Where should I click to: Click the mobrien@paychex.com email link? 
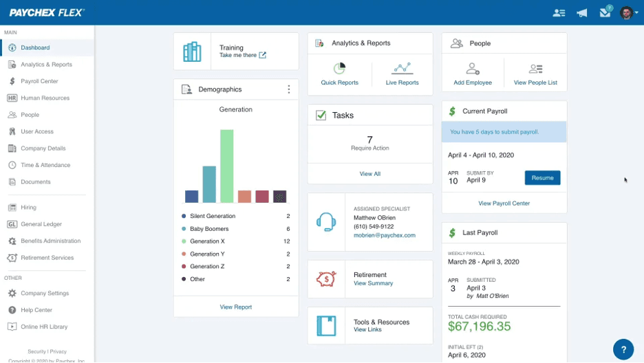click(384, 235)
